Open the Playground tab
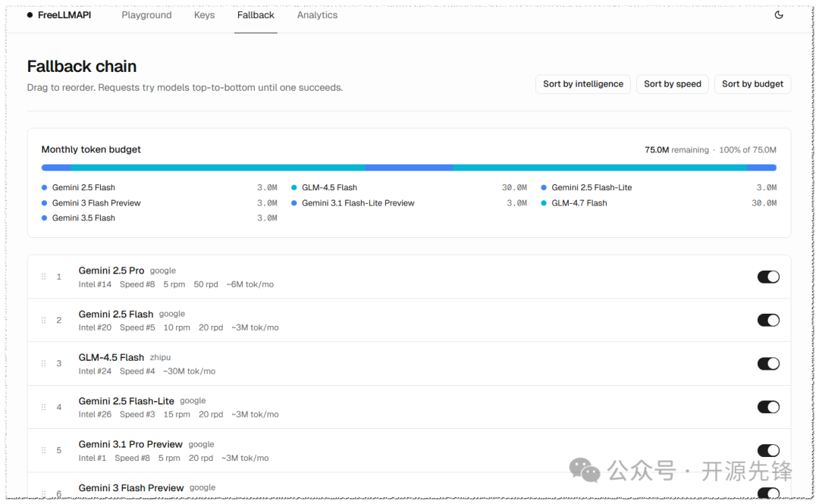 point(146,15)
